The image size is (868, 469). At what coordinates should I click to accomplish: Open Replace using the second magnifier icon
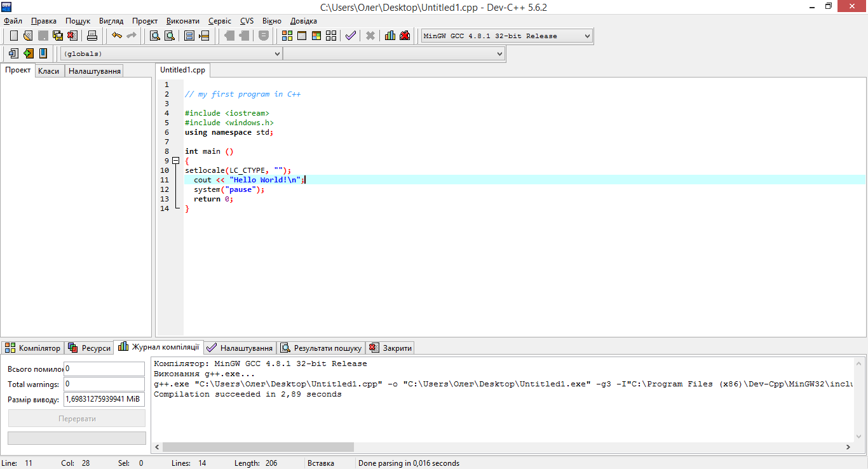pyautogui.click(x=170, y=36)
